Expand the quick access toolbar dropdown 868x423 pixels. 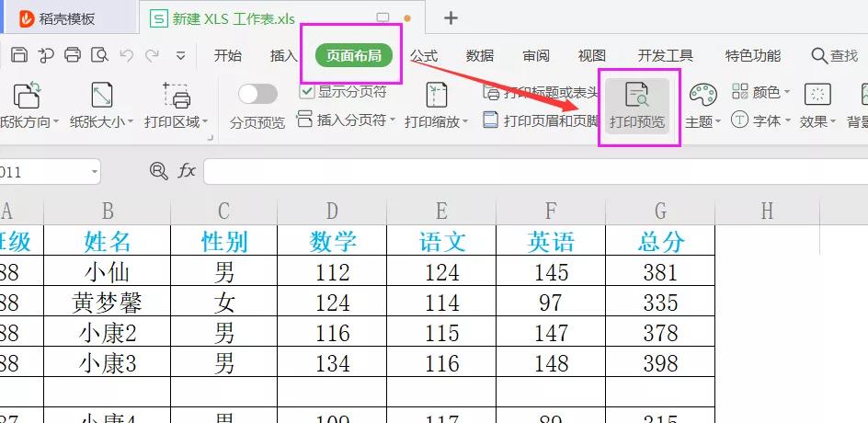180,55
